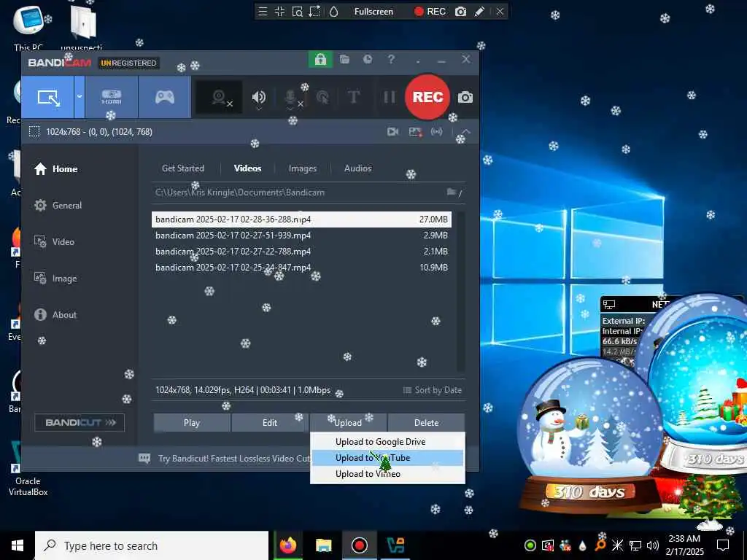Viewport: 747px width, 560px height.
Task: Click the video list vertical scrollbar
Action: 460,292
